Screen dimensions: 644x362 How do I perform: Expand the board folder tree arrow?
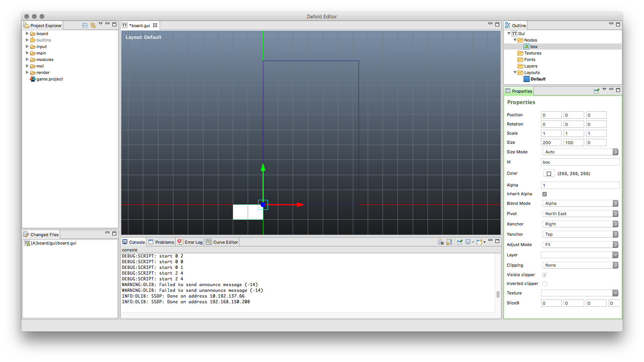coord(27,34)
